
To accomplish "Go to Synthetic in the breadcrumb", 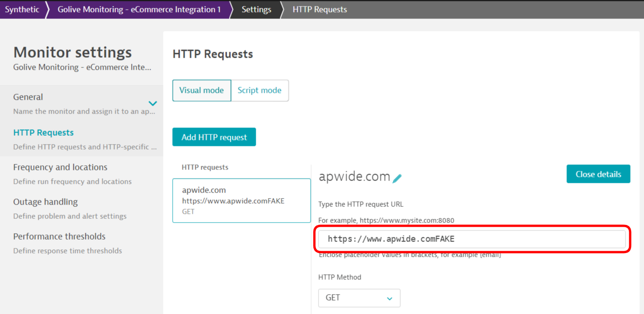I will point(22,9).
